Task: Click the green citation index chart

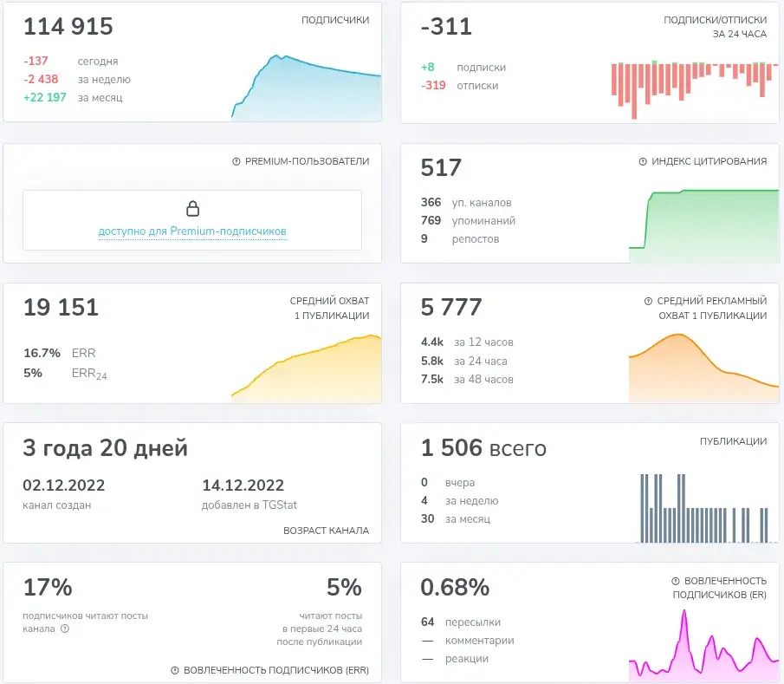Action: (704, 226)
